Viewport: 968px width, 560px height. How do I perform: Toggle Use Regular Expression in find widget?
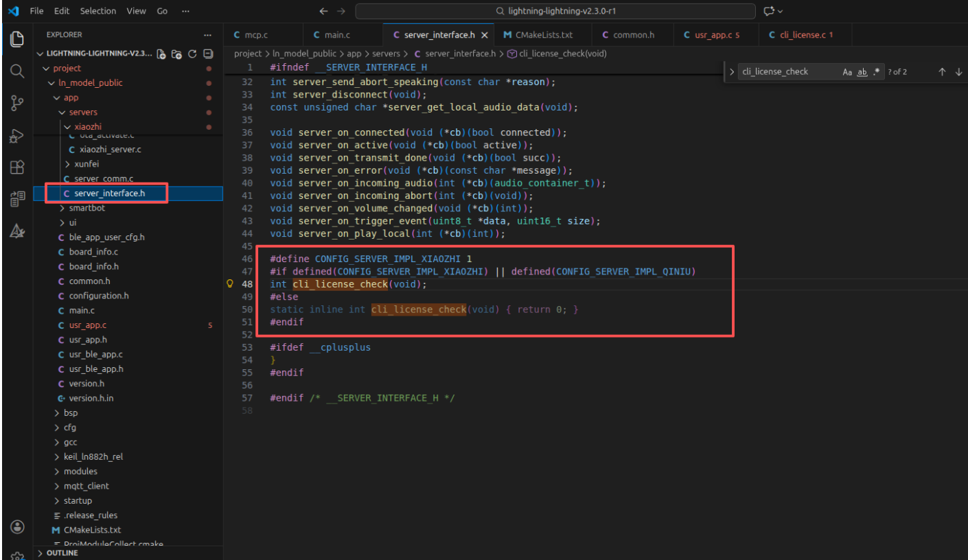click(x=877, y=71)
